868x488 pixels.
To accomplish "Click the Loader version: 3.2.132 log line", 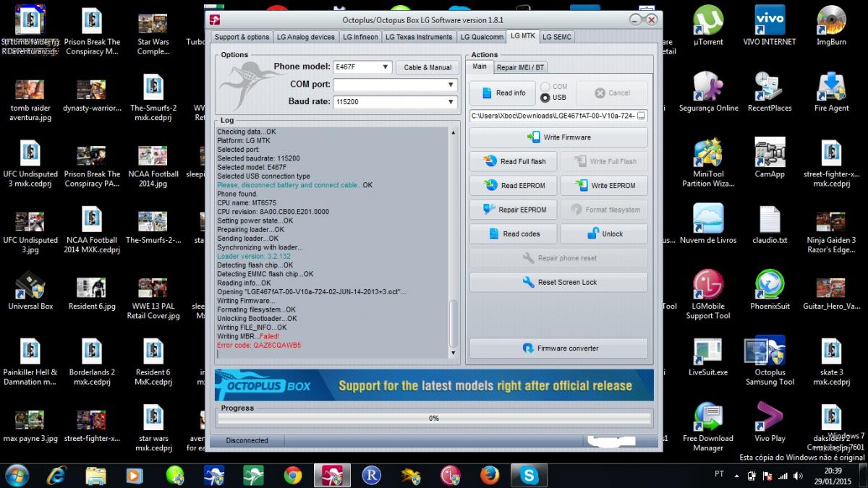I will point(254,257).
